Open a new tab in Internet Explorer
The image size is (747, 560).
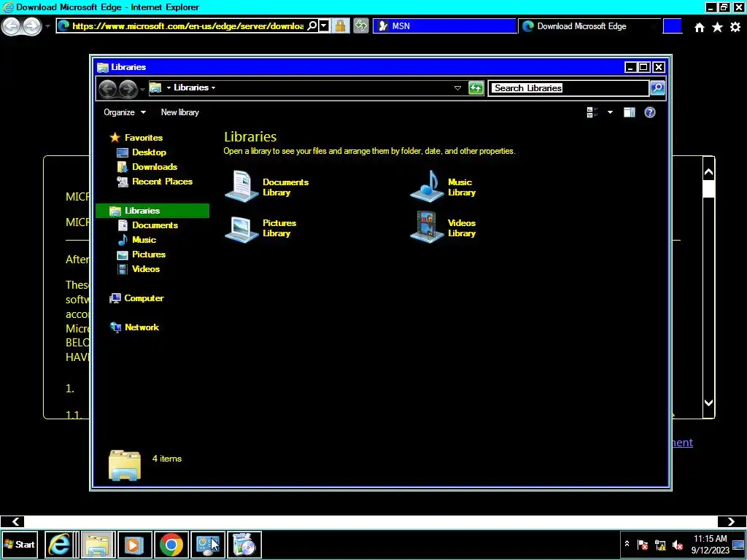(x=673, y=26)
